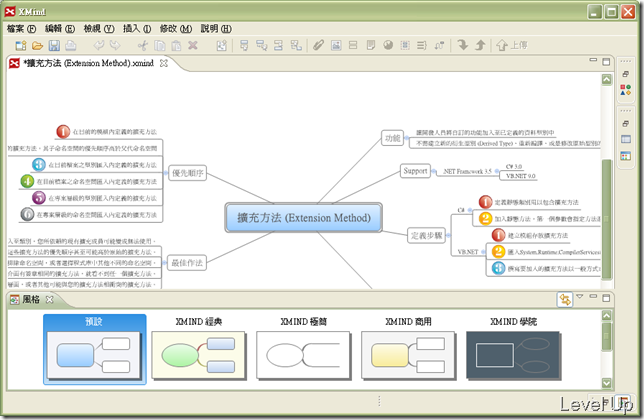This screenshot has width=644, height=420.
Task: Click the sync icon in the 風格 panel
Action: click(x=565, y=299)
